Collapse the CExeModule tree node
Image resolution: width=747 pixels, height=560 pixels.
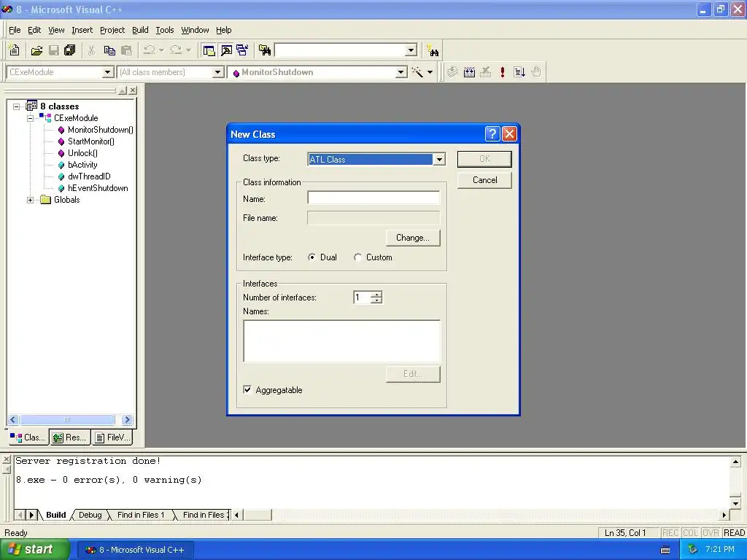(30, 118)
